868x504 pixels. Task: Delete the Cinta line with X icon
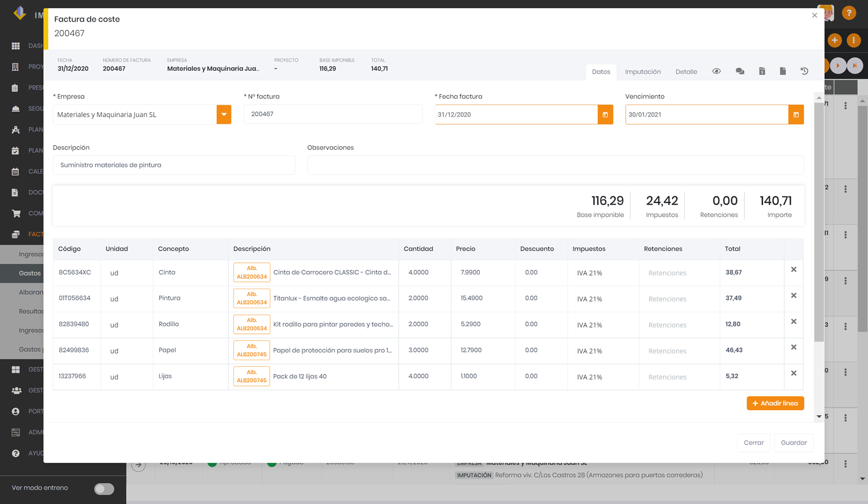(794, 270)
